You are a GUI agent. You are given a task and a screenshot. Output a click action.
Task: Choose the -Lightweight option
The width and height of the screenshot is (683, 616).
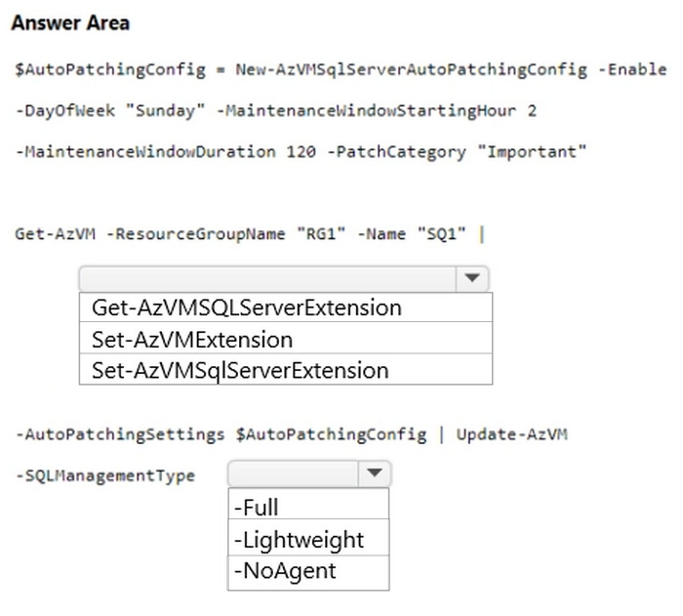point(299,540)
